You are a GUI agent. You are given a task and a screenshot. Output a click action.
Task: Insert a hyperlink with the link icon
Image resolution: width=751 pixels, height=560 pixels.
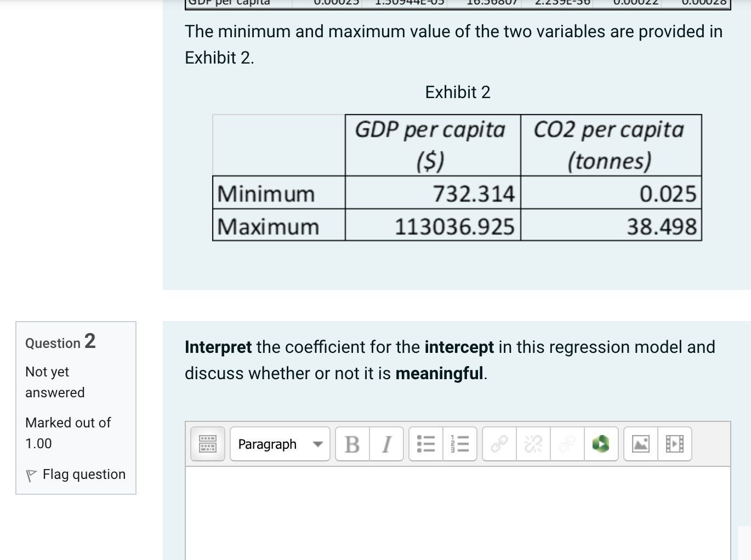tap(499, 444)
